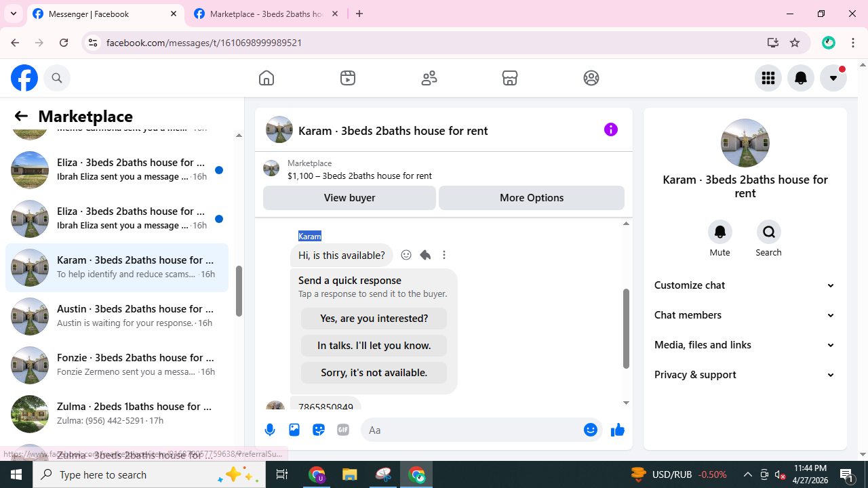The image size is (868, 488).
Task: Open Fonzie 3beds 2baths conversation
Action: pyautogui.click(x=117, y=365)
